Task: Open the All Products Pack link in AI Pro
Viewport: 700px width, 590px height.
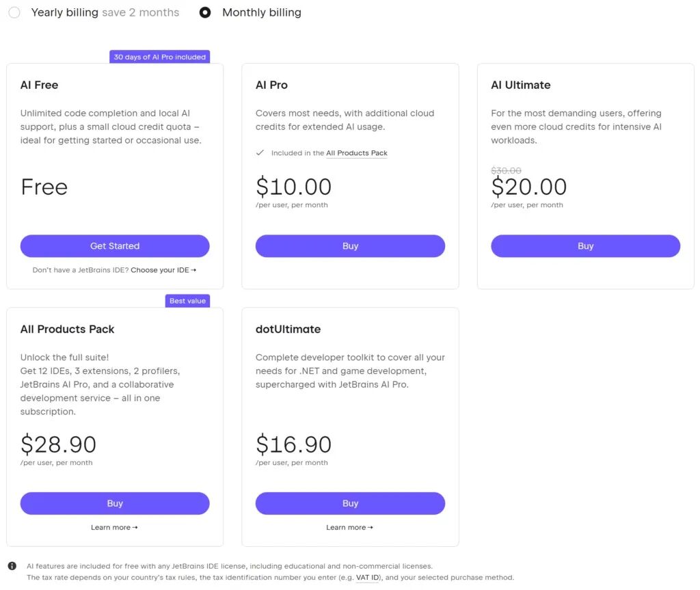Action: (357, 153)
